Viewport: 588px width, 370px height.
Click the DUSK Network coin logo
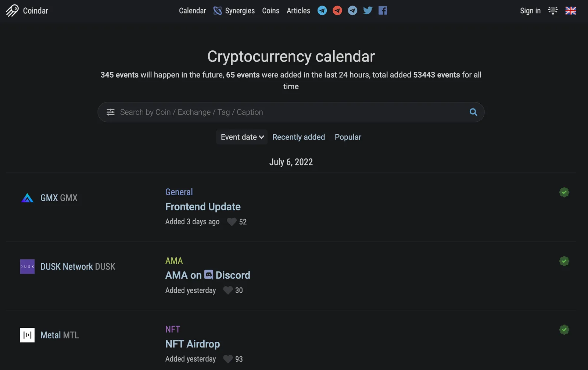(27, 267)
